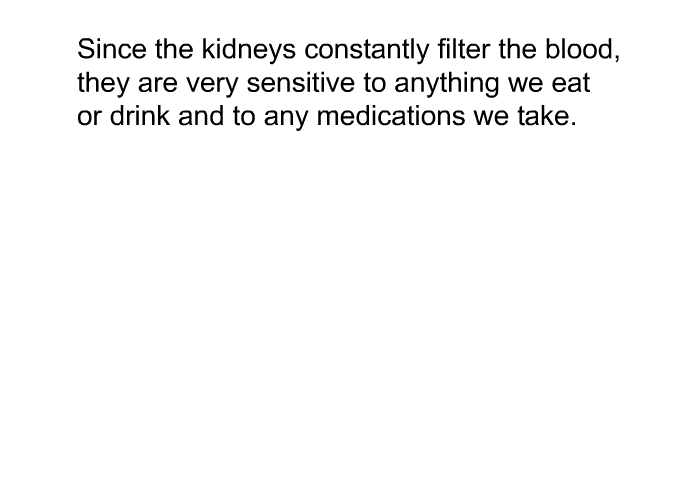Click the word "blood," ending the first line
700x480 pixels.
pos(583,50)
